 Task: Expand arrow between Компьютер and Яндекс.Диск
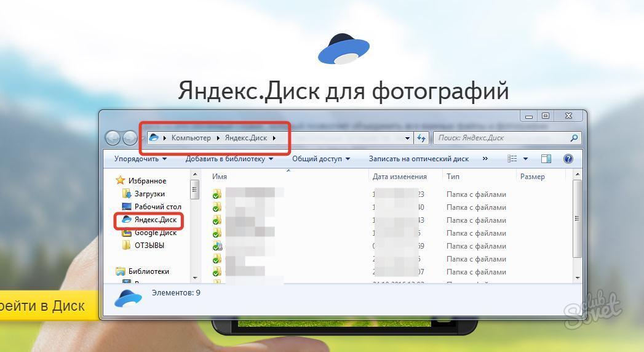pos(218,138)
